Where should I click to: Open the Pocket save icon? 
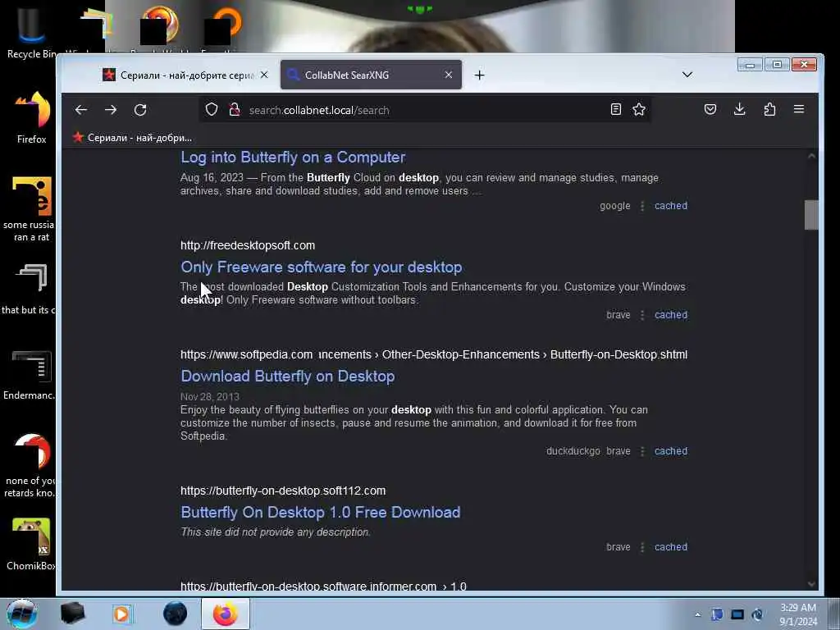coord(710,109)
